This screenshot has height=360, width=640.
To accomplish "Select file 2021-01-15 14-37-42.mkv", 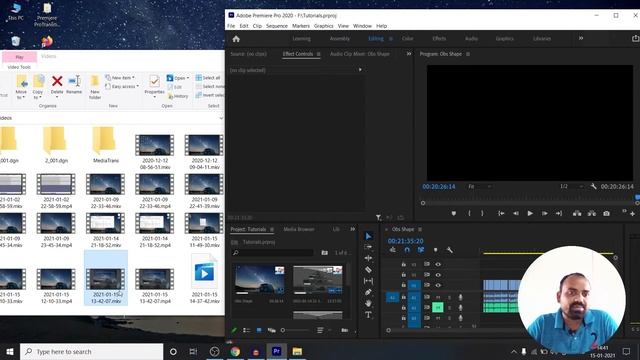I will coord(204,279).
